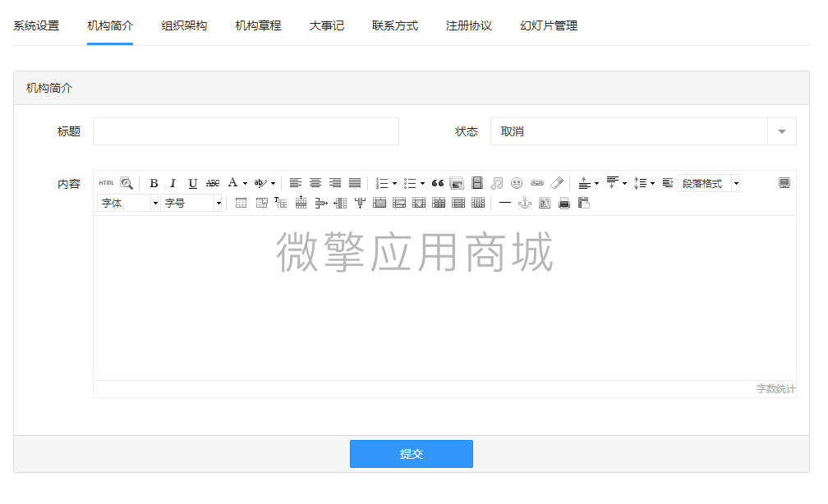This screenshot has height=504, width=828.
Task: Set the line height
Action: (640, 183)
